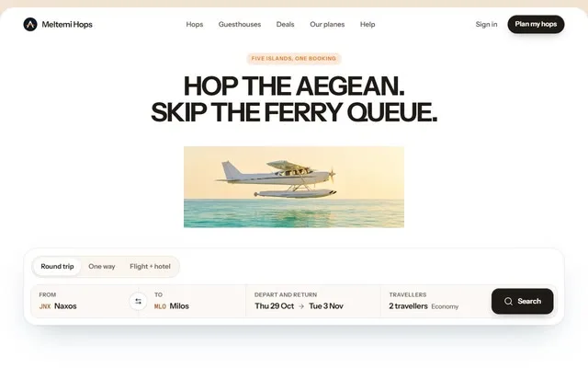Swap the From and To islands
This screenshot has height=368, width=588.
click(138, 301)
